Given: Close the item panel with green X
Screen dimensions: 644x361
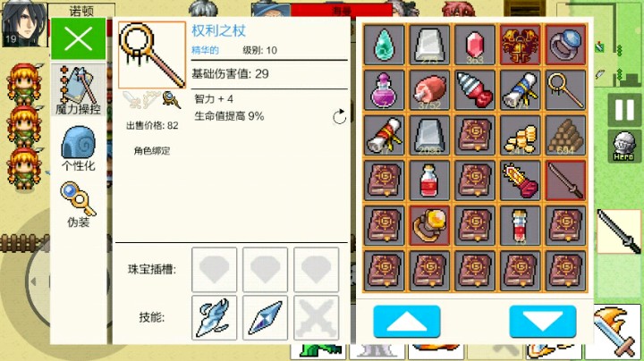Looking at the screenshot, I should pos(79,39).
